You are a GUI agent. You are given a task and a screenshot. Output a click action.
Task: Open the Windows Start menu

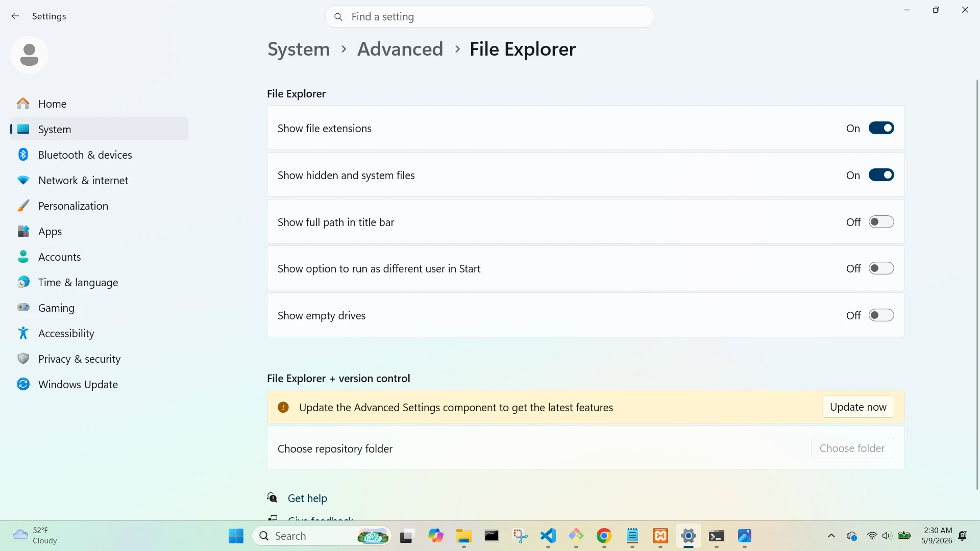pyautogui.click(x=236, y=536)
